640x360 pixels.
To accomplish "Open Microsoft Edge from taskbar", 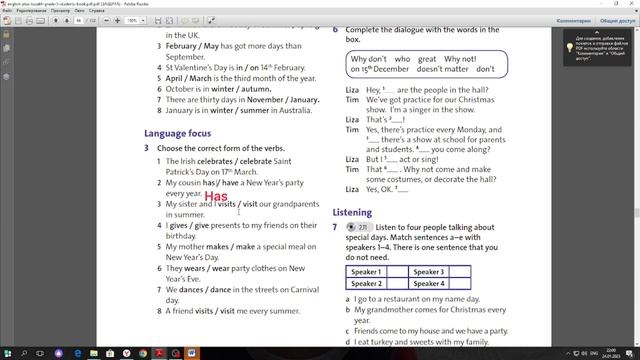I will point(78,353).
